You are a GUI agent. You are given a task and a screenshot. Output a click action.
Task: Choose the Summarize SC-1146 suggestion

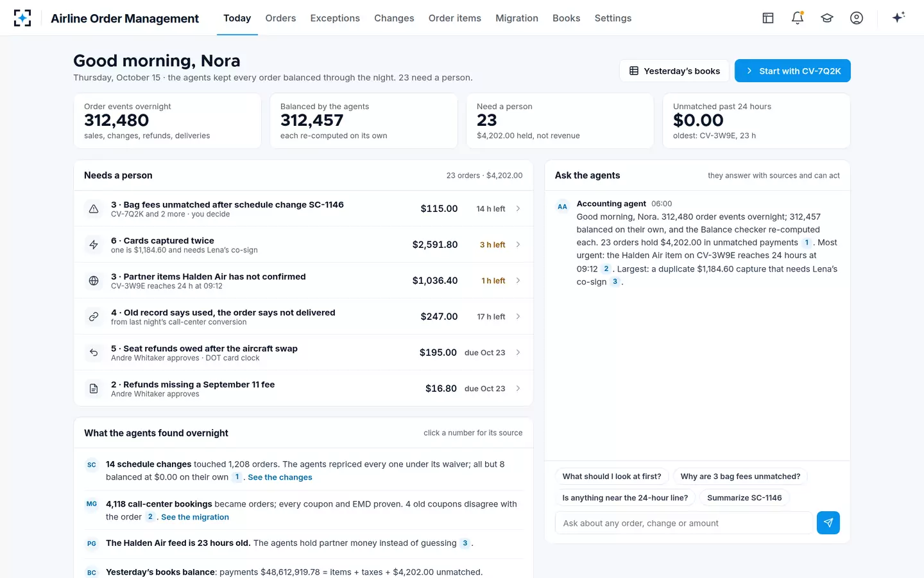[744, 498]
